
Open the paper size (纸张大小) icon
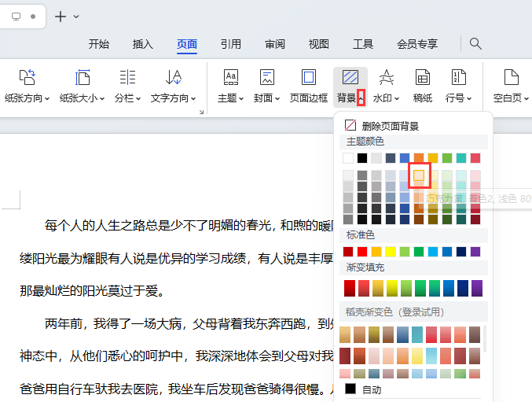click(x=82, y=77)
